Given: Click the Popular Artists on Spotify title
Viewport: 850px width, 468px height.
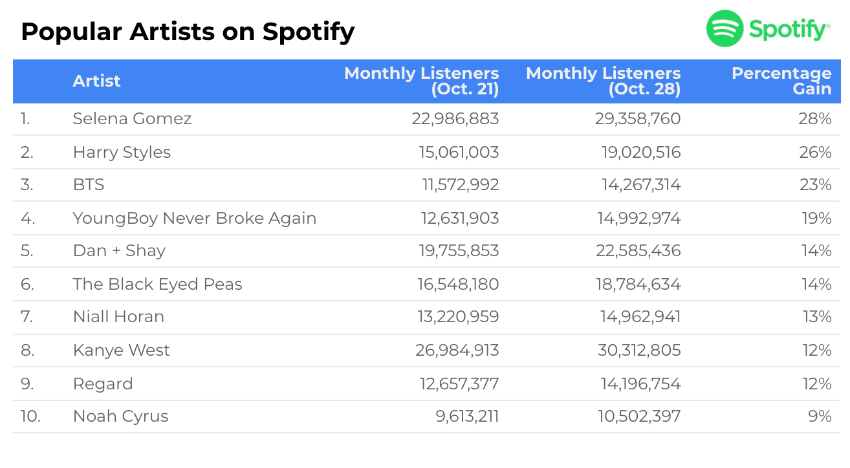Looking at the screenshot, I should 188,32.
